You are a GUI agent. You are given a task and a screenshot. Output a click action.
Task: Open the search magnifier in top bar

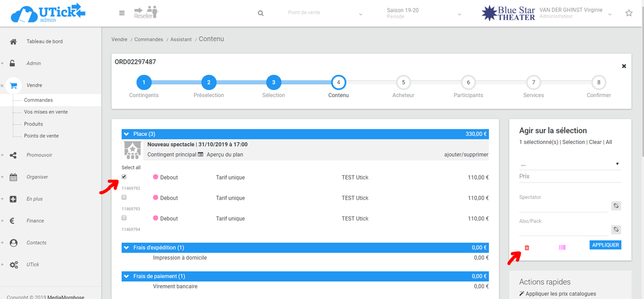tap(261, 13)
